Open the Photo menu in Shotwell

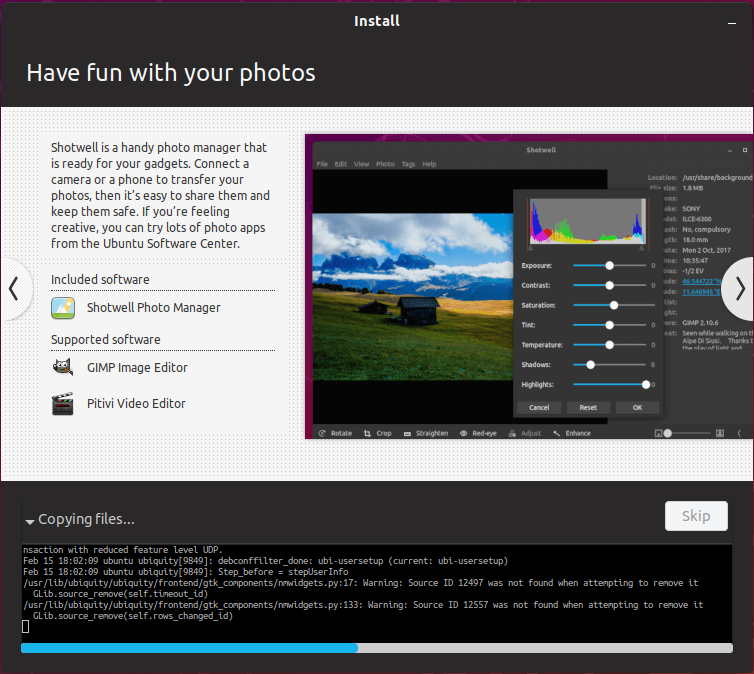coord(385,164)
